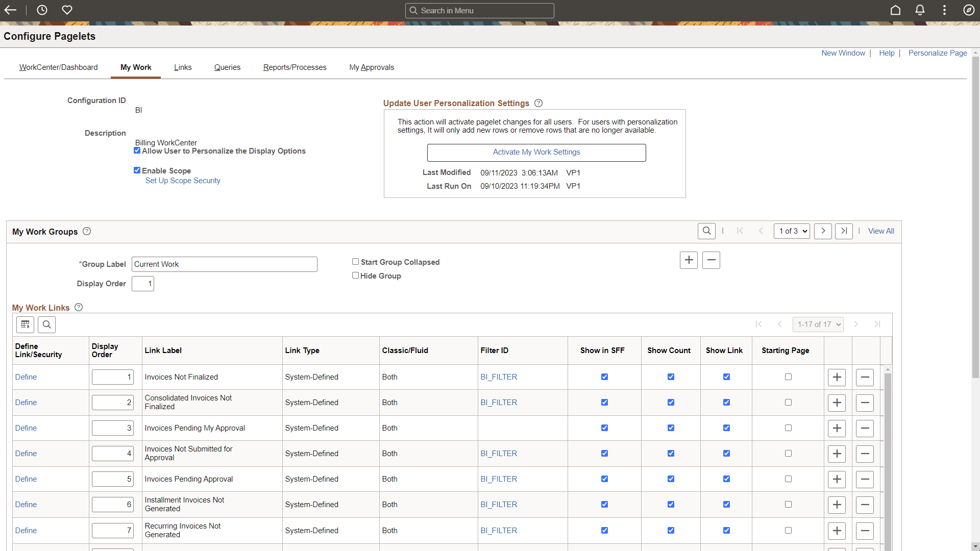Viewport: 980px width, 551px height.
Task: Click the Set Up Scope Security link
Action: click(181, 180)
